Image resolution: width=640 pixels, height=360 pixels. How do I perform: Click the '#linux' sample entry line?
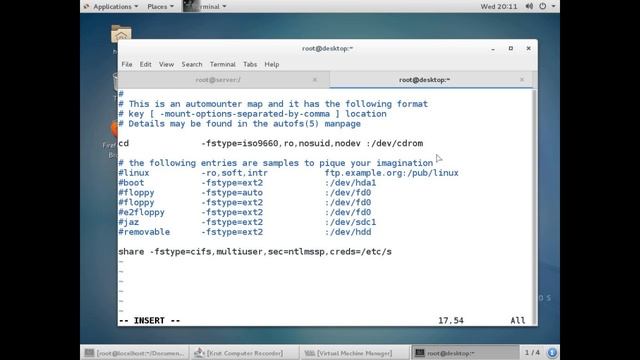tap(288, 173)
